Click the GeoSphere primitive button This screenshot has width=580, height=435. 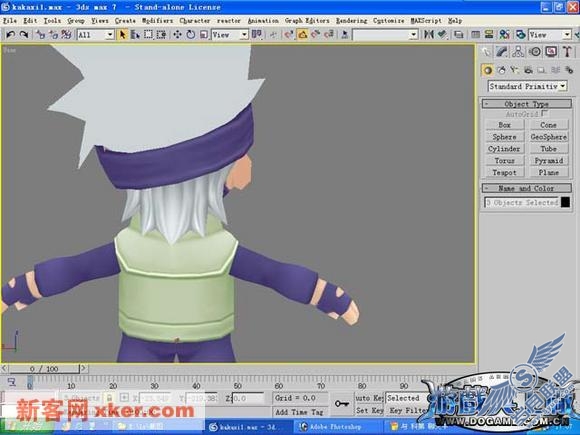click(x=548, y=137)
